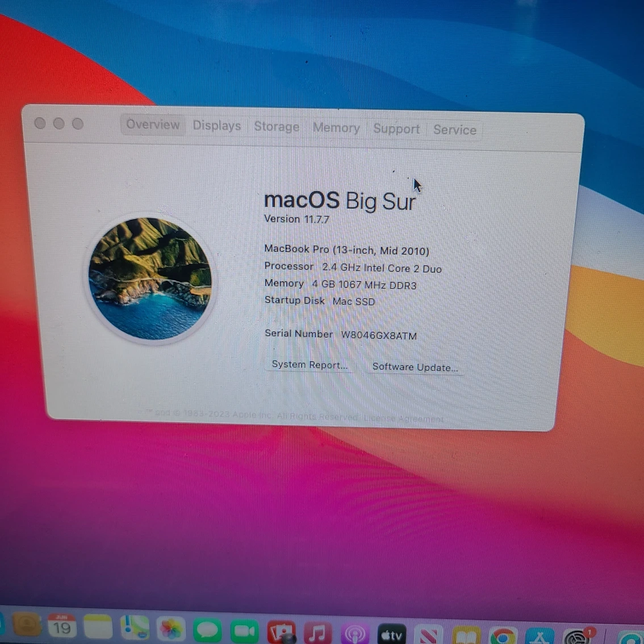Image resolution: width=644 pixels, height=644 pixels.
Task: Open Contacts from the Dock
Action: 26,625
